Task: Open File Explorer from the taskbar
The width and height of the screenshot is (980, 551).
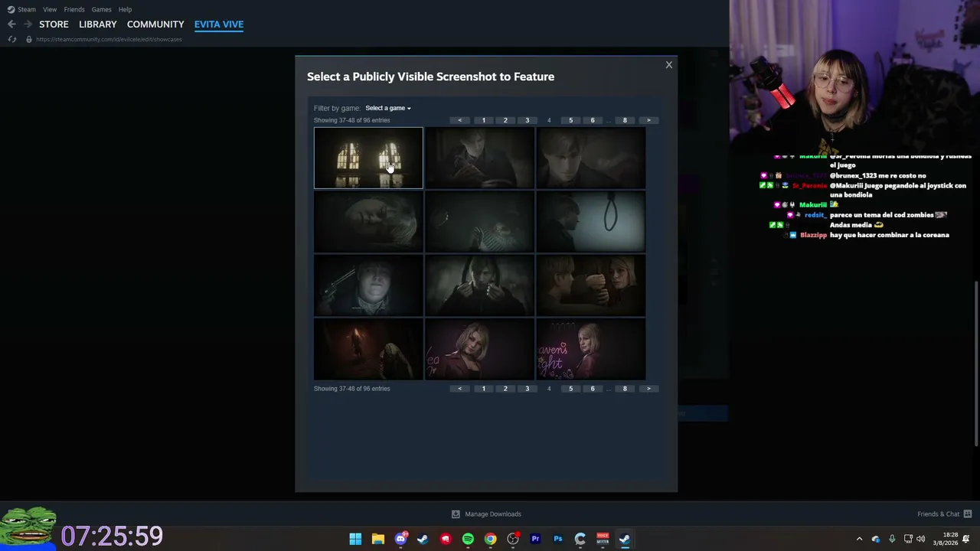Action: click(377, 539)
